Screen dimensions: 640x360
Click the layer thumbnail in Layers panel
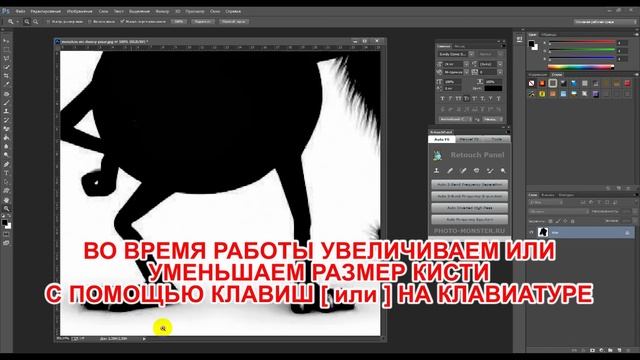(x=542, y=232)
